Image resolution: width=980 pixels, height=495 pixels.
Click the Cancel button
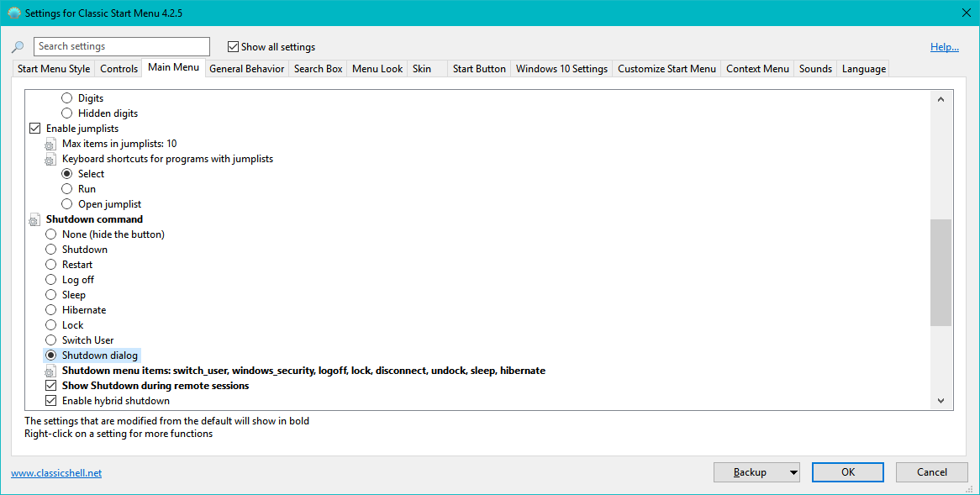[x=932, y=472]
